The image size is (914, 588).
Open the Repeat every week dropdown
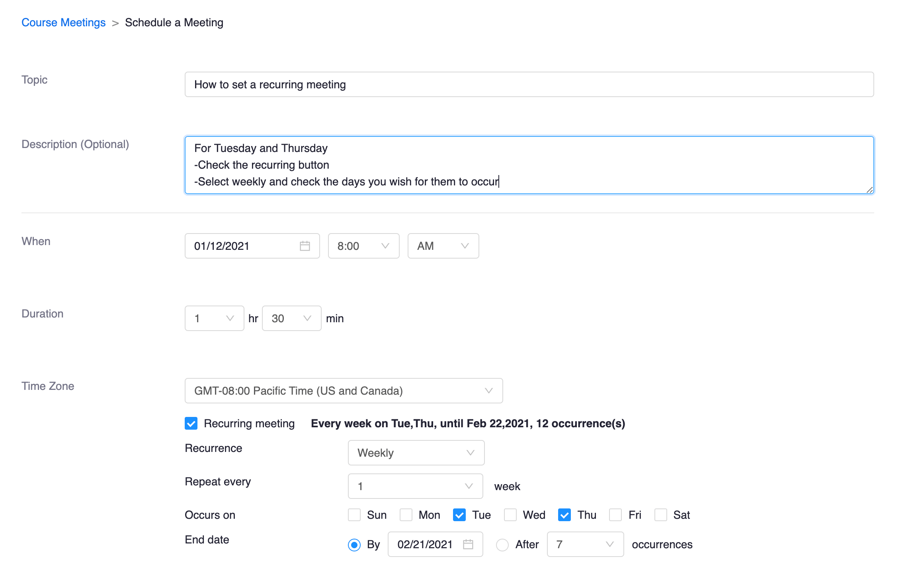pos(415,486)
